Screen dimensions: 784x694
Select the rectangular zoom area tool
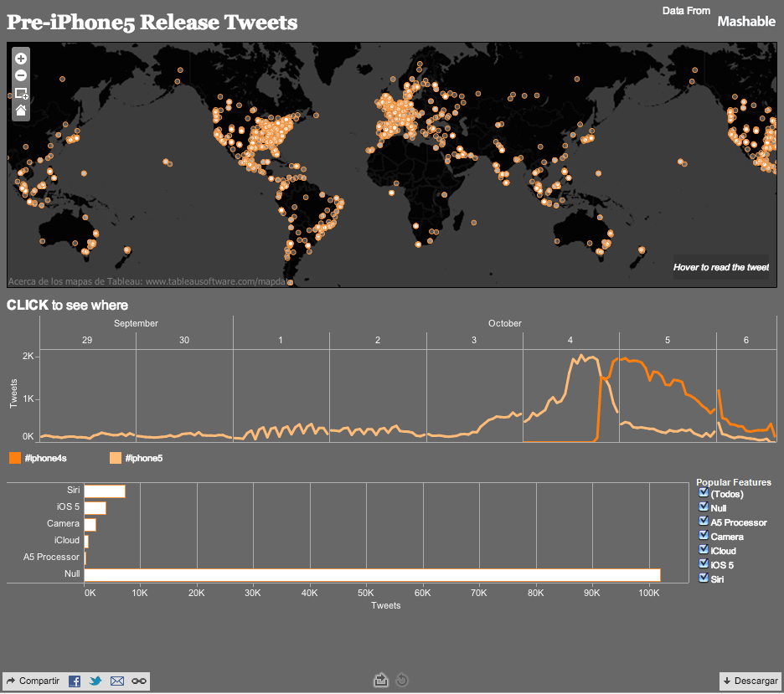point(19,93)
